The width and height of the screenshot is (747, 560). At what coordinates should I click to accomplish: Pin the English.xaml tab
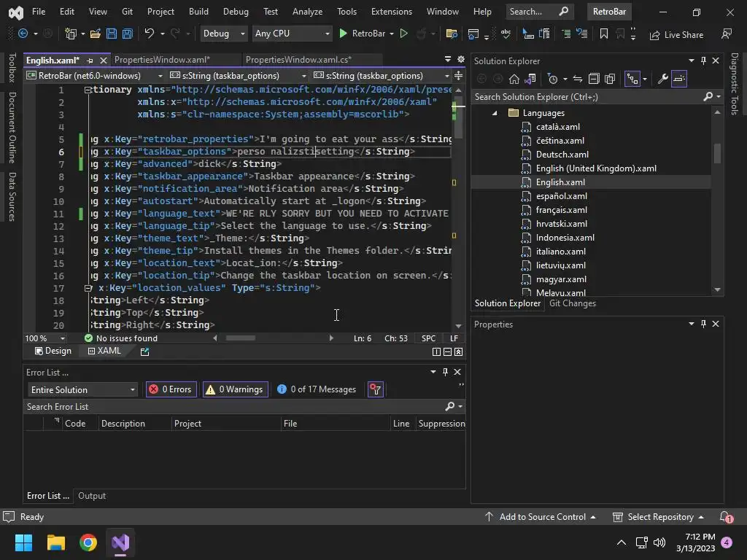point(90,61)
